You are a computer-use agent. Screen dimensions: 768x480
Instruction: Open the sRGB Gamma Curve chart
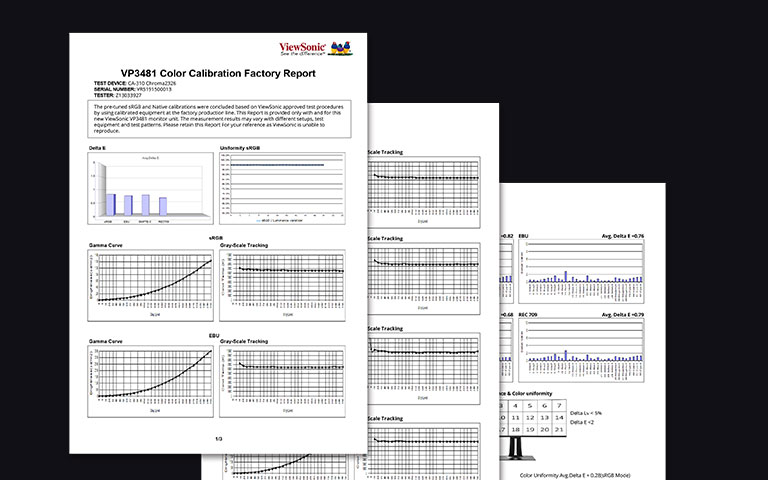[150, 286]
